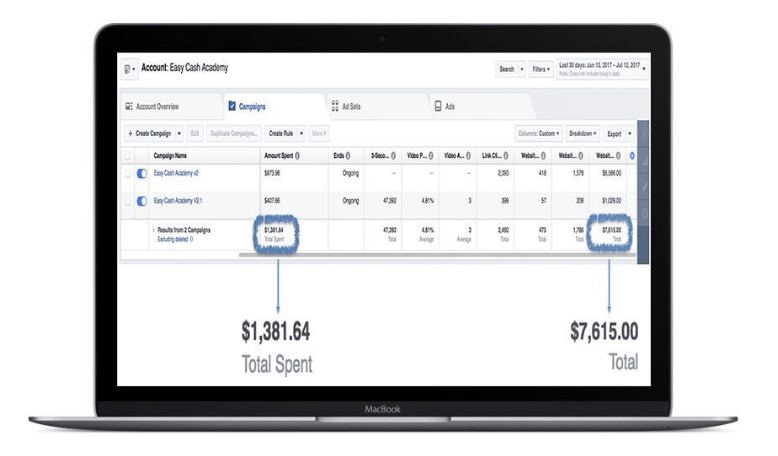Click the Excluding deleted link
Image resolution: width=778 pixels, height=456 pixels.
[x=173, y=239]
